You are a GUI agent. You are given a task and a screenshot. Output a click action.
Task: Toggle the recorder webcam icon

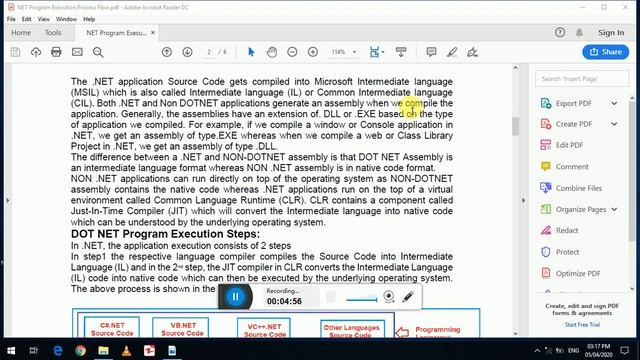(389, 297)
